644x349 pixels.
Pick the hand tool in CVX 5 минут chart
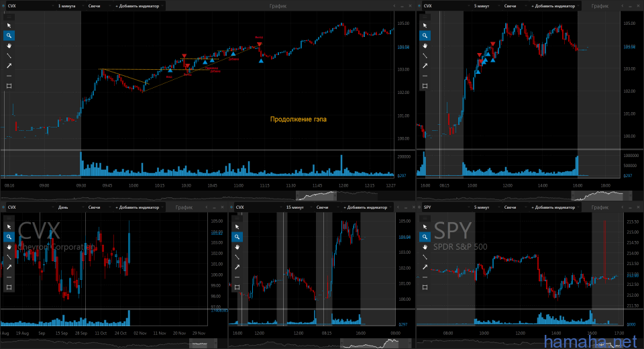tap(425, 46)
